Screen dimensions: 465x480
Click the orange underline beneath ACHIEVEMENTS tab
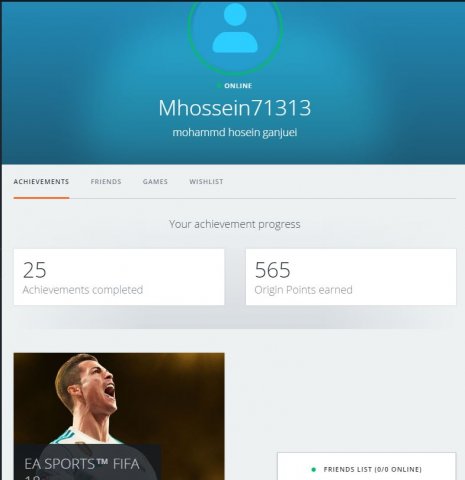[41, 198]
